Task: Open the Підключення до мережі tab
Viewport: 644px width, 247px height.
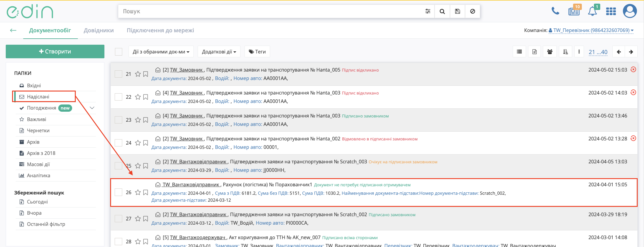Action: pyautogui.click(x=160, y=30)
